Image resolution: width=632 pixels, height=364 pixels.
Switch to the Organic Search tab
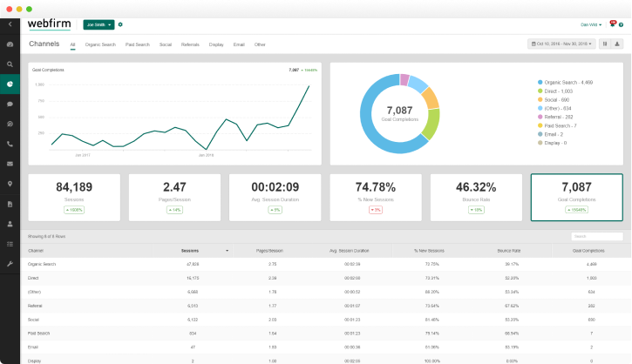[100, 44]
